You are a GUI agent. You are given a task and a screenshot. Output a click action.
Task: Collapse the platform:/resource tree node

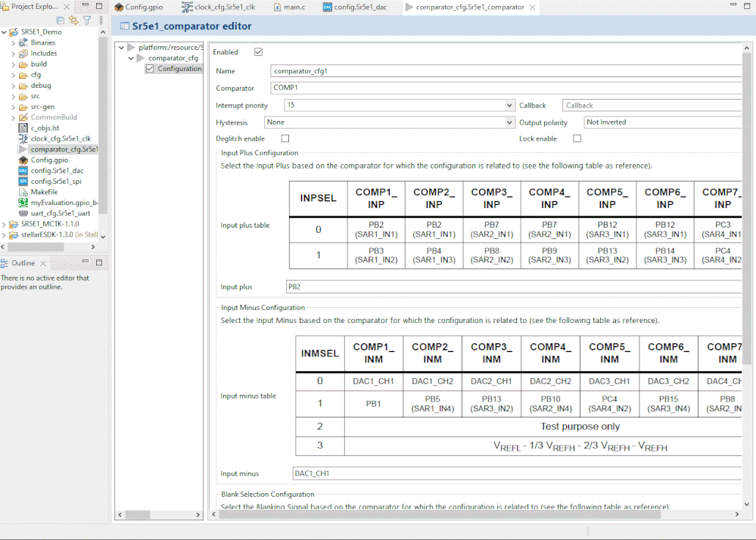coord(122,47)
